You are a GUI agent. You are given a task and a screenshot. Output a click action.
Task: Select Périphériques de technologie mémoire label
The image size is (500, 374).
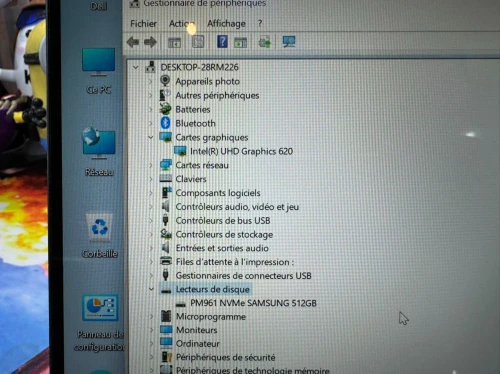253,370
